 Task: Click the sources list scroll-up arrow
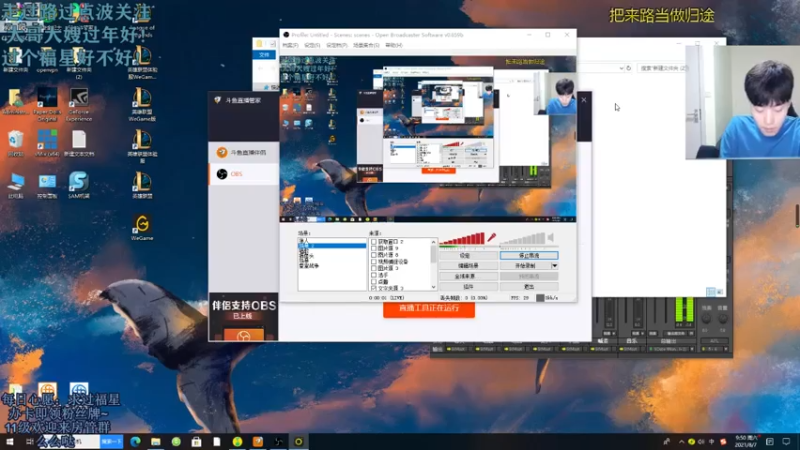pos(434,242)
